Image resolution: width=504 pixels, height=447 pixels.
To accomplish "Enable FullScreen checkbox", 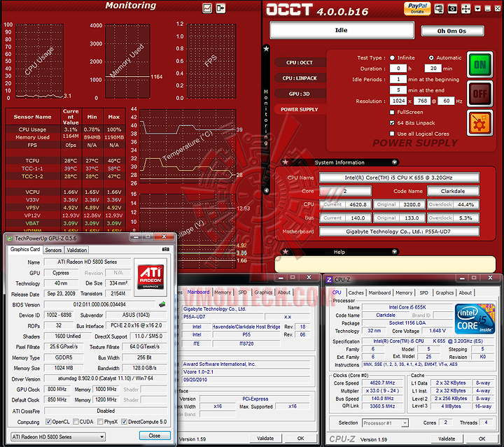I will 392,112.
